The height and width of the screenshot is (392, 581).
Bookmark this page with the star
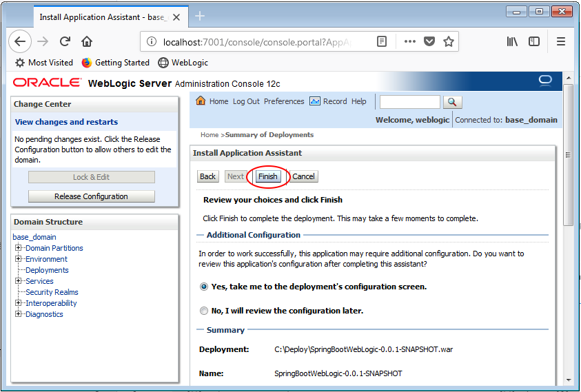tap(449, 41)
